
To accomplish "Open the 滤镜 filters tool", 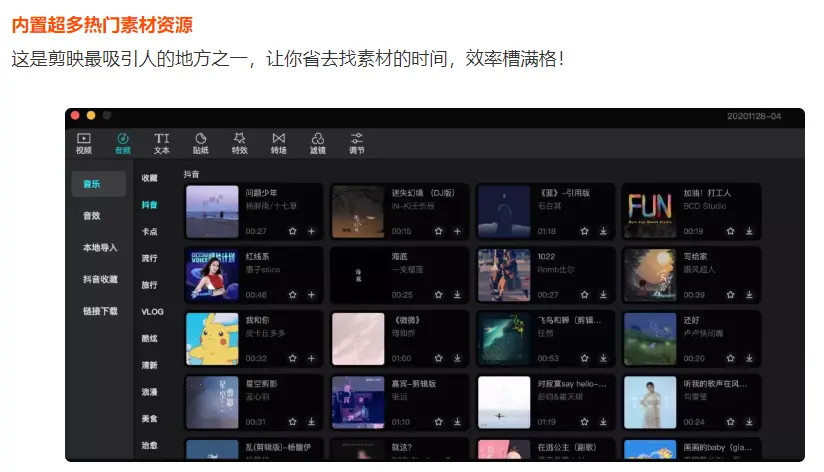I will point(317,143).
